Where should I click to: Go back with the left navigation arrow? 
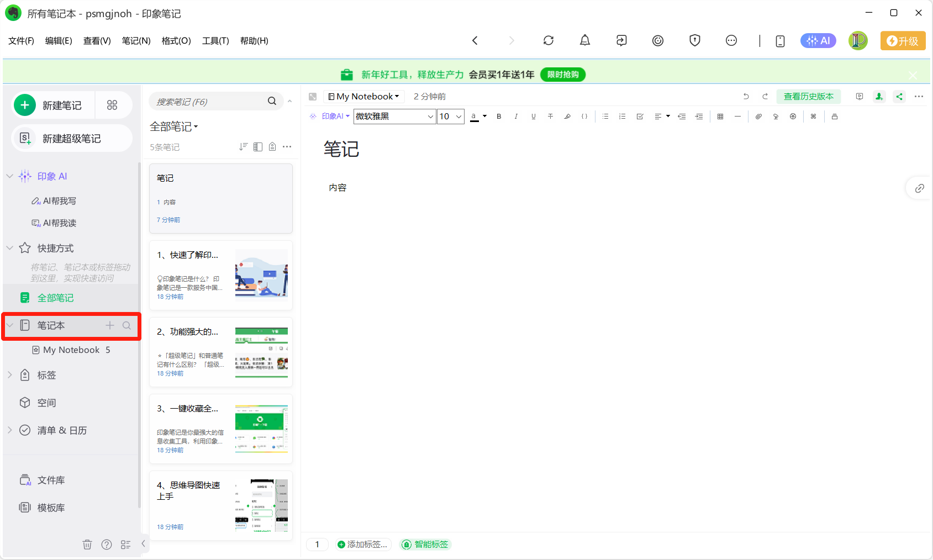coord(475,40)
